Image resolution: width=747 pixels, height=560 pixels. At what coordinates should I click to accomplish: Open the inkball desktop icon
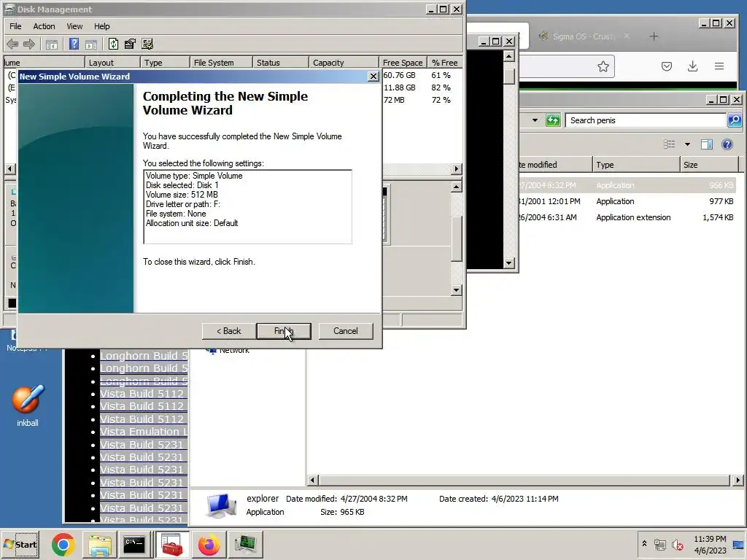pos(28,405)
